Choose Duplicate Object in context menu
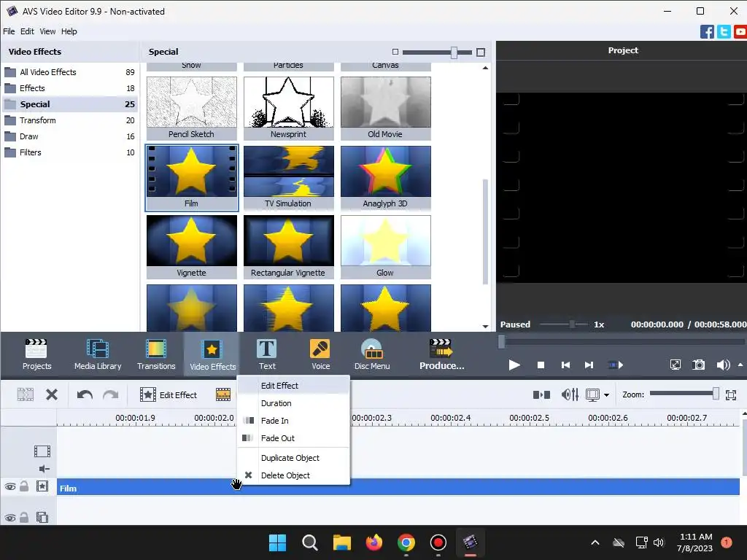Image resolution: width=747 pixels, height=560 pixels. [293, 458]
